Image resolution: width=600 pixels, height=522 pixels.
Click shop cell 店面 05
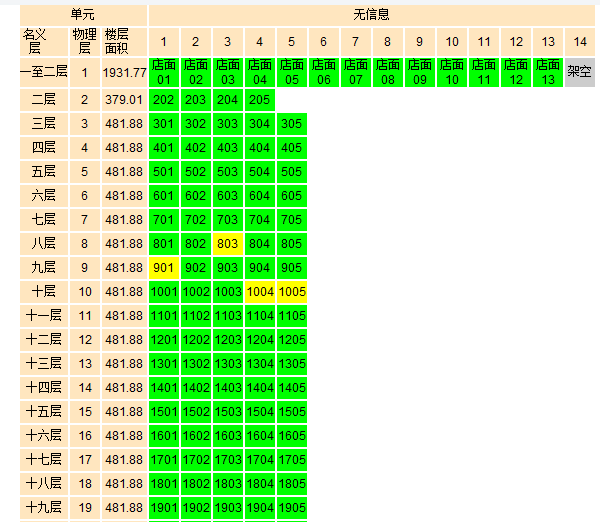[x=292, y=72]
